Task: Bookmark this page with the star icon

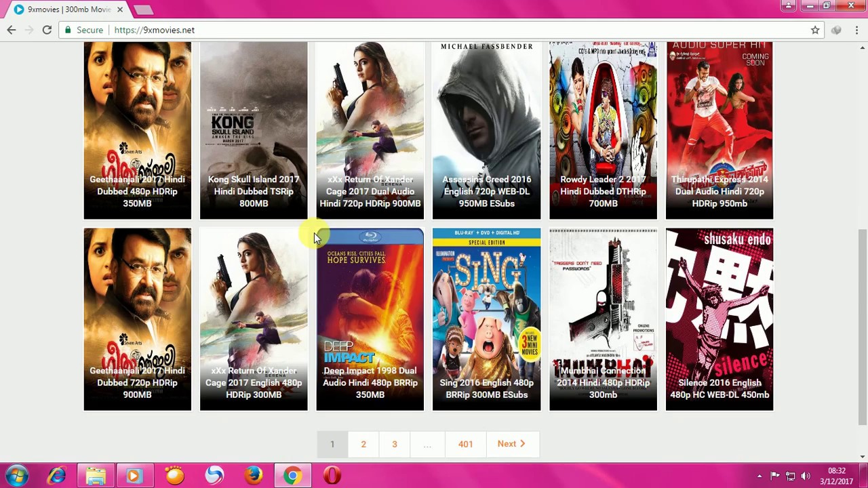Action: (815, 30)
